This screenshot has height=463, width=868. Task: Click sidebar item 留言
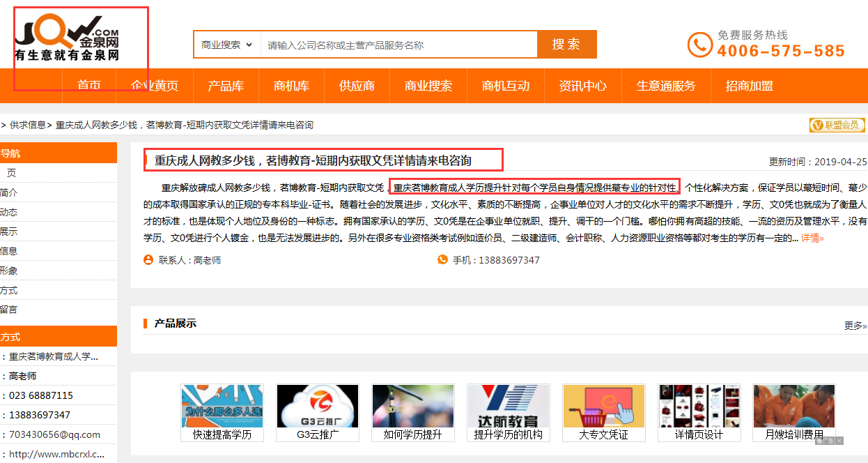(x=9, y=310)
